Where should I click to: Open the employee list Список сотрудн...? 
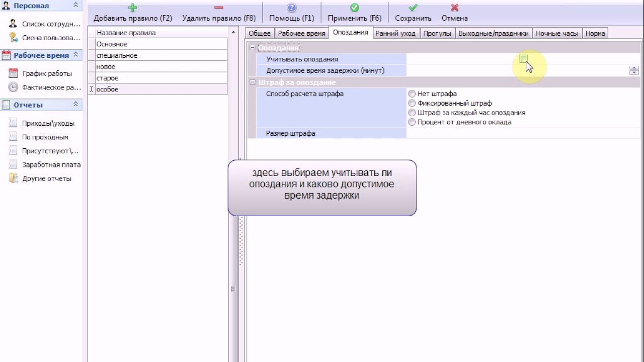click(x=45, y=24)
